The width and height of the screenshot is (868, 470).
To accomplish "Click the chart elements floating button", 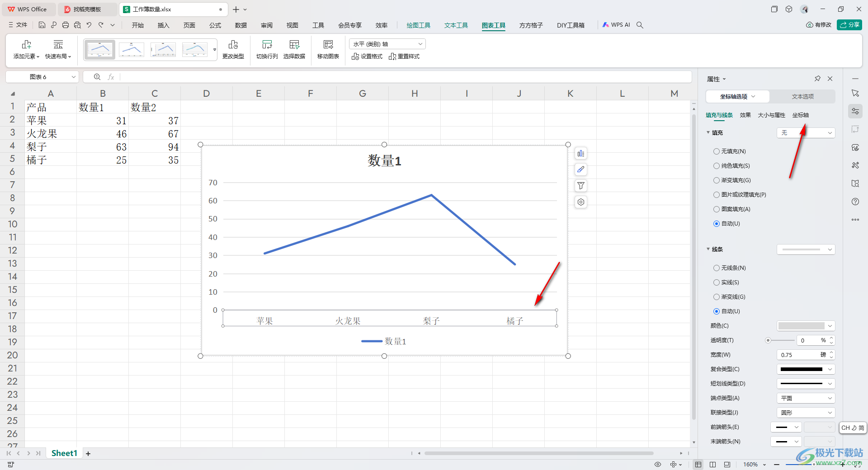I will click(x=581, y=154).
